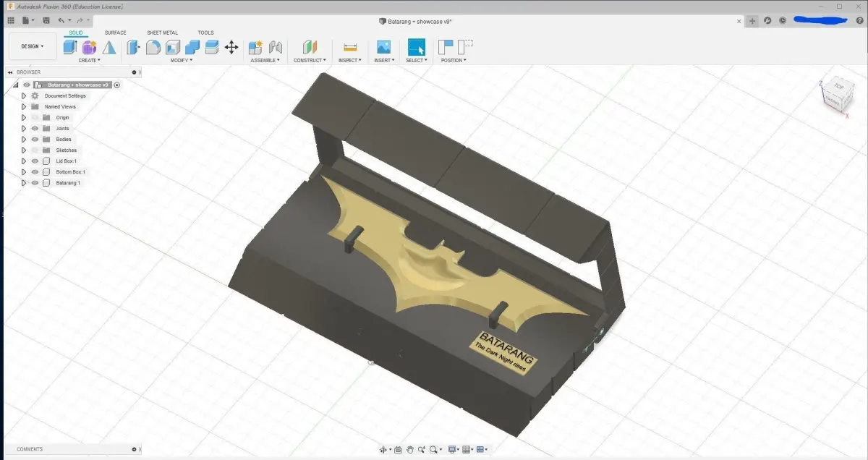Show the hidden Sketches folder
The image size is (868, 460).
coord(35,150)
